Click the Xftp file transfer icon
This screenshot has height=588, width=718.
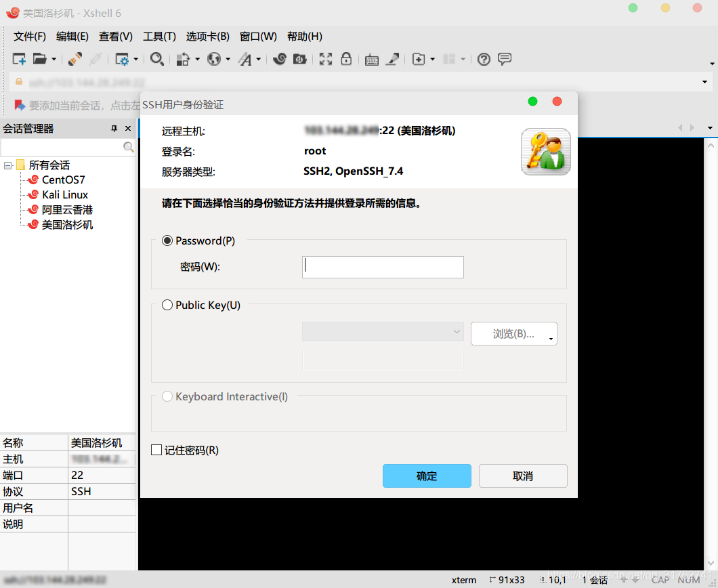(x=299, y=59)
